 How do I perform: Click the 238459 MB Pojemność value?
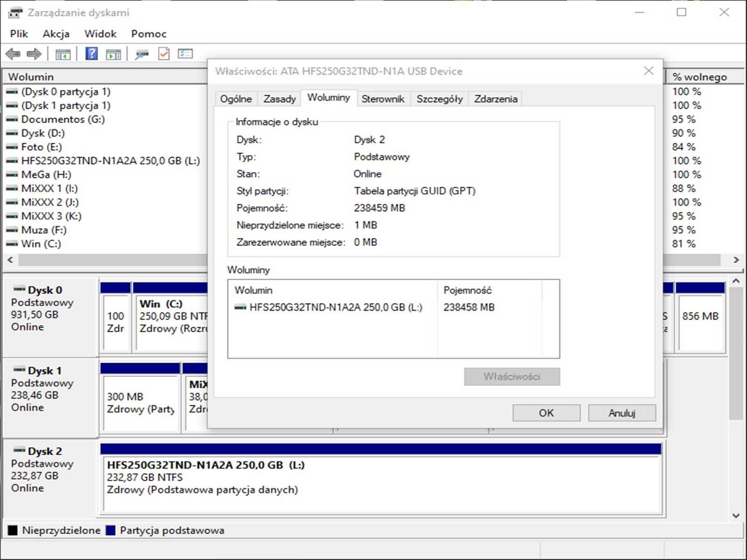380,208
